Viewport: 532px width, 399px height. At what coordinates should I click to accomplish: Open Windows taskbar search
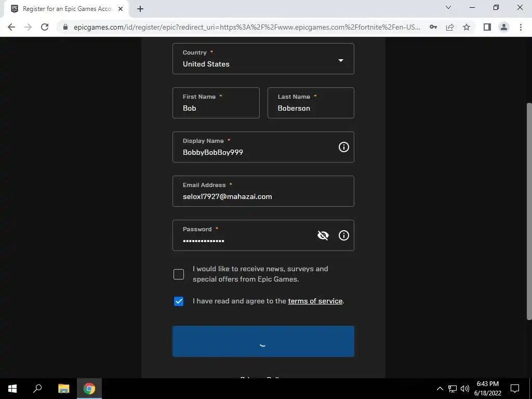pyautogui.click(x=37, y=389)
